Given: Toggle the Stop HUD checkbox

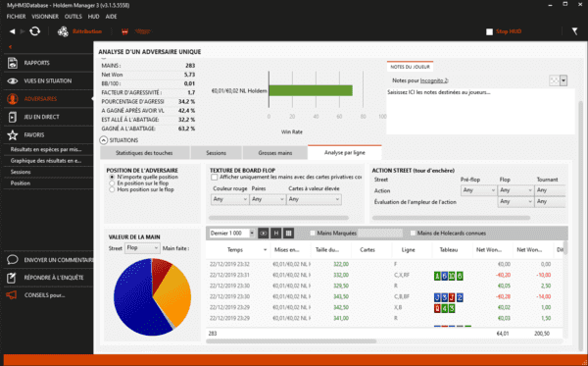Looking at the screenshot, I should pyautogui.click(x=489, y=32).
